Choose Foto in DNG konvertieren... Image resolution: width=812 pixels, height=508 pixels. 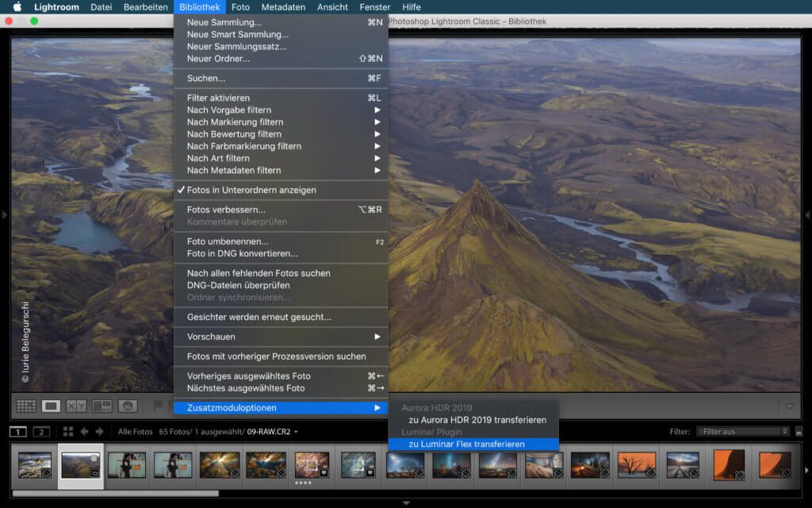282,253
